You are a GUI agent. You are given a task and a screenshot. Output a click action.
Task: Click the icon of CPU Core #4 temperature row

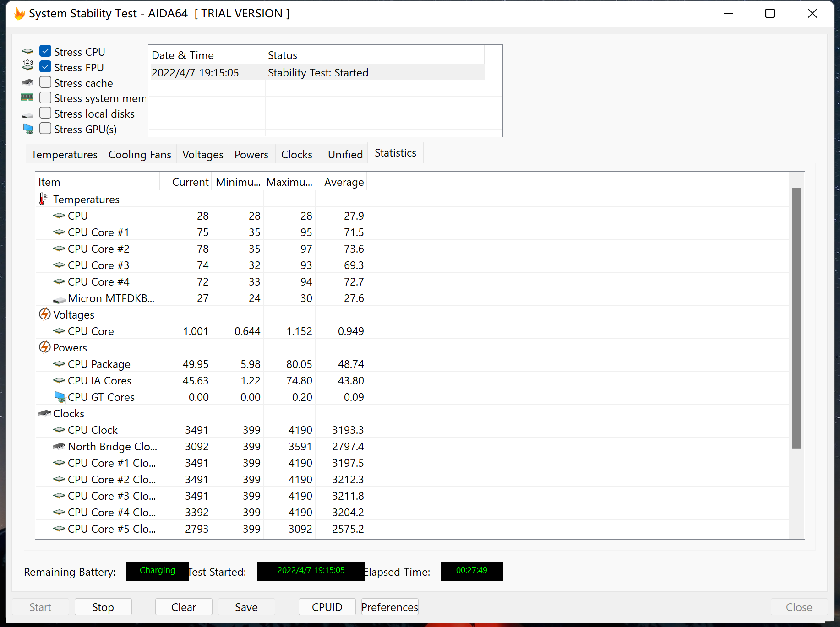[59, 281]
